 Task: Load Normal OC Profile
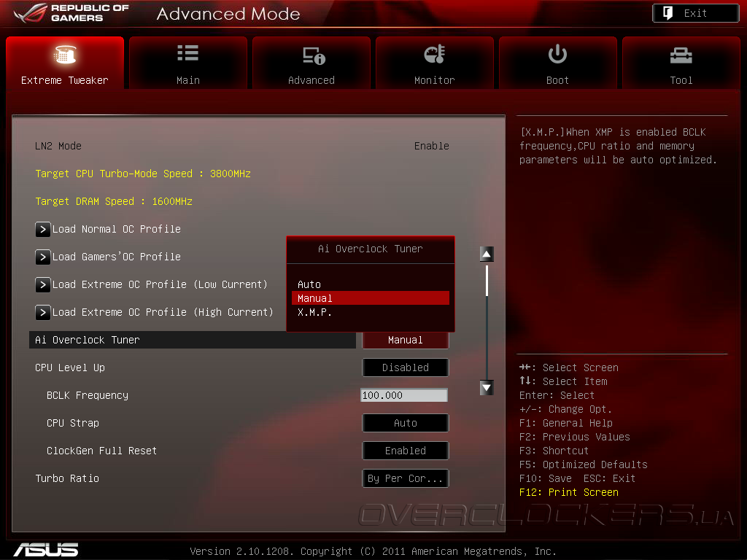tap(116, 230)
